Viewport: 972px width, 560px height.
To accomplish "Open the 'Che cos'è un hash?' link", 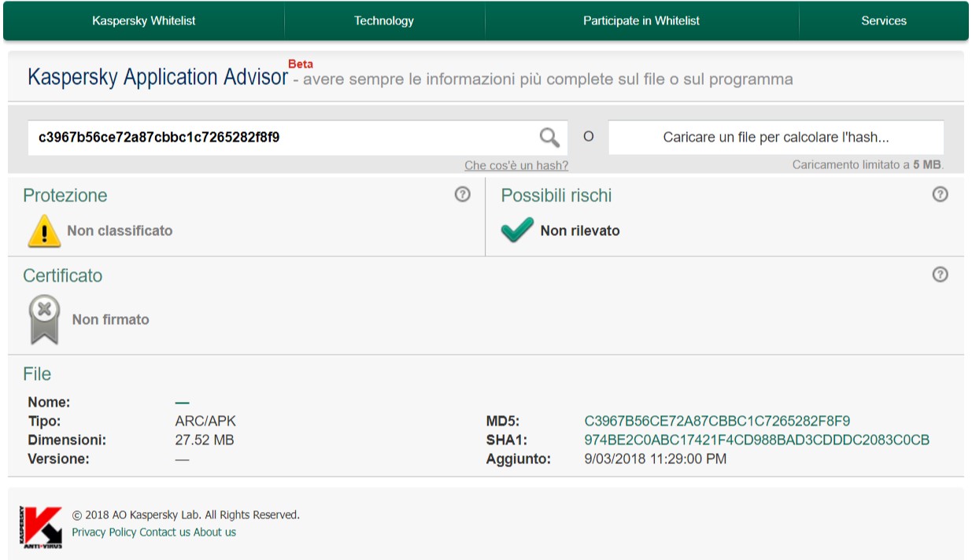I will pyautogui.click(x=516, y=165).
